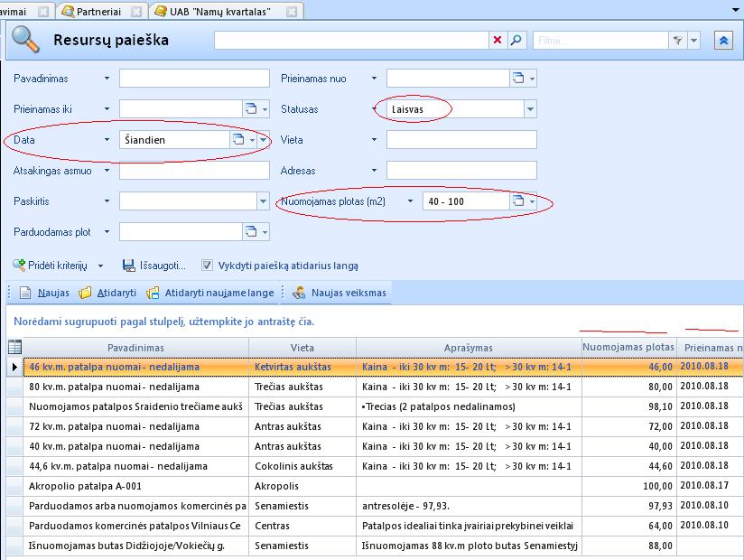
Task: Click the red X clear search icon
Action: 498,41
